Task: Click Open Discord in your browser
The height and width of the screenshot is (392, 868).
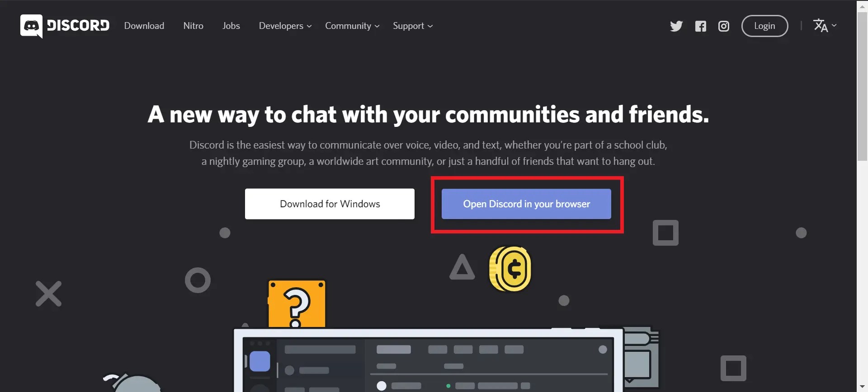Action: click(x=526, y=204)
